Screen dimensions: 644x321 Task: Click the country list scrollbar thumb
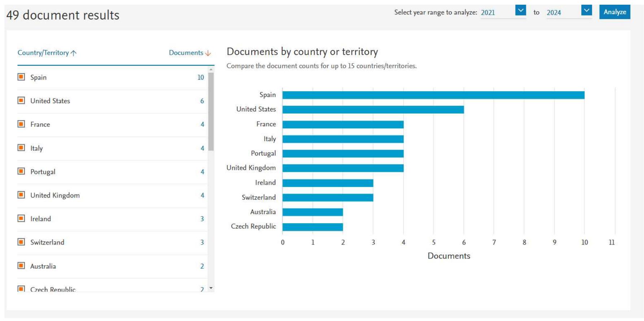pyautogui.click(x=211, y=111)
